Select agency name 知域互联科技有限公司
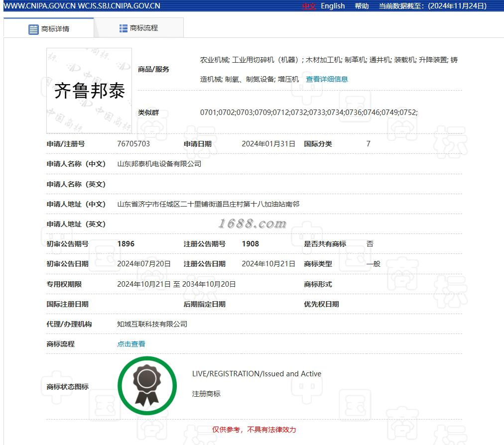Image resolution: width=504 pixels, height=445 pixels. 152,324
